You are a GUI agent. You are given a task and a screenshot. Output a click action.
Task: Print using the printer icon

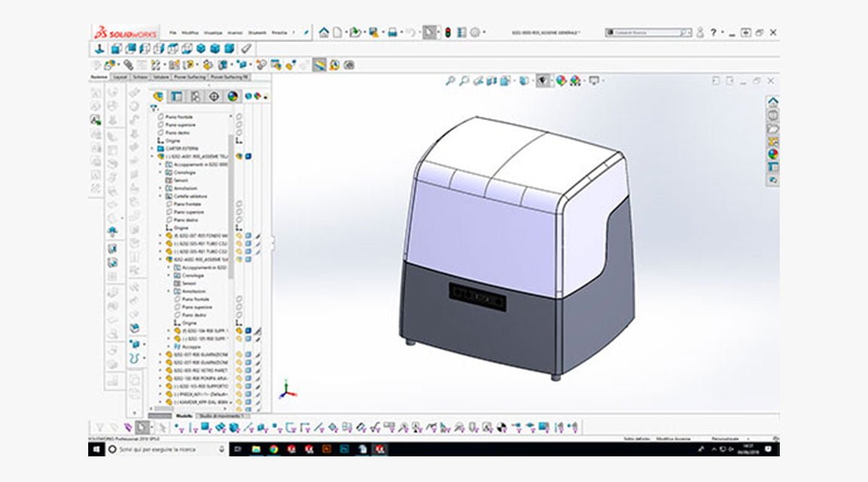pyautogui.click(x=393, y=32)
